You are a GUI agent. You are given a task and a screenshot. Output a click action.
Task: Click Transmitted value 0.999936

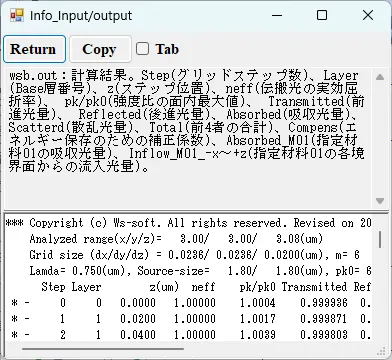[x=324, y=303]
